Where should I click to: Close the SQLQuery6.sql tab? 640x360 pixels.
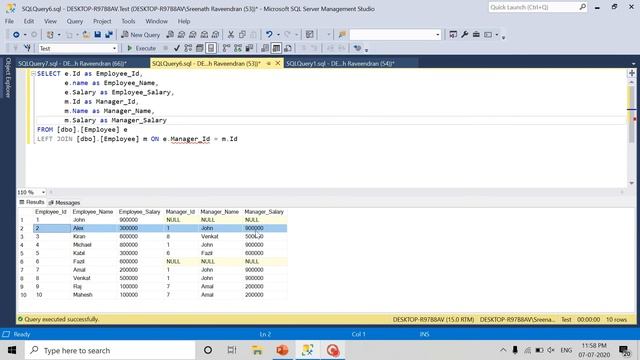pos(278,63)
